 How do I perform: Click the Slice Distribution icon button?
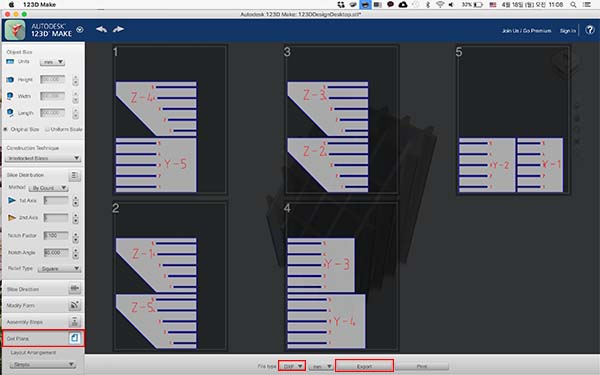tap(75, 175)
